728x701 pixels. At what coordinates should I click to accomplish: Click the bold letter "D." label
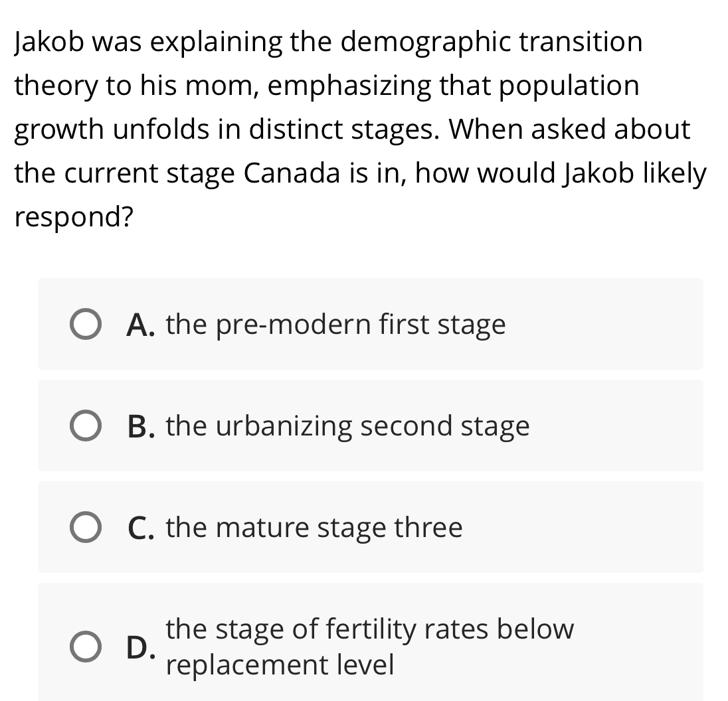coord(141,648)
